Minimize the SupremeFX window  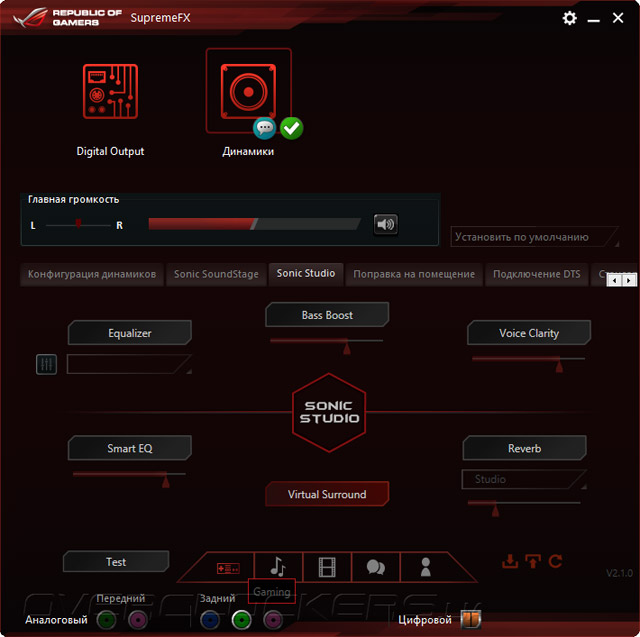(x=593, y=19)
